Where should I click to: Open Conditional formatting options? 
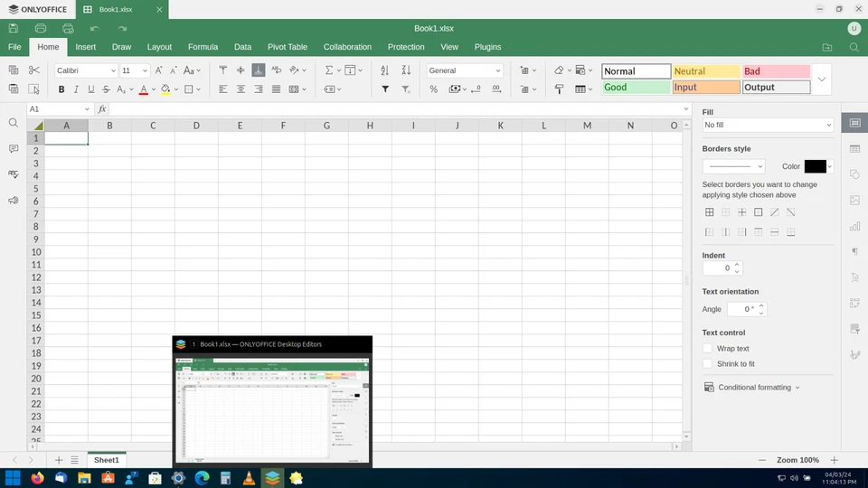click(x=753, y=388)
